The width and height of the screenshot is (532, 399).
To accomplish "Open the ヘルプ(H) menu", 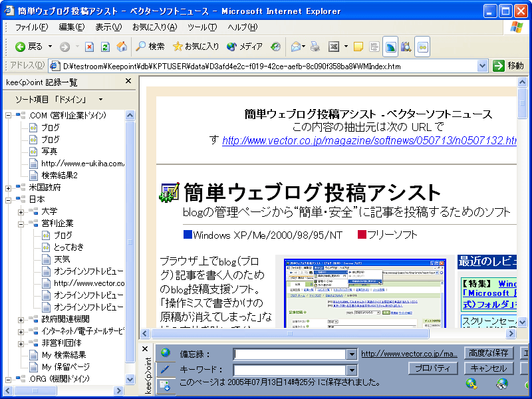I will tap(242, 27).
